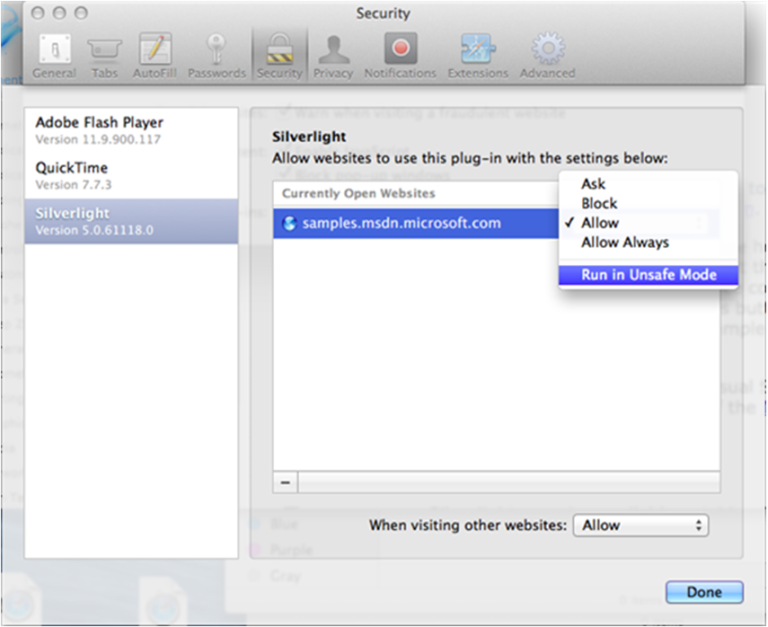Open the Notifications preferences pane
Viewport: 768px width, 627px height.
400,56
